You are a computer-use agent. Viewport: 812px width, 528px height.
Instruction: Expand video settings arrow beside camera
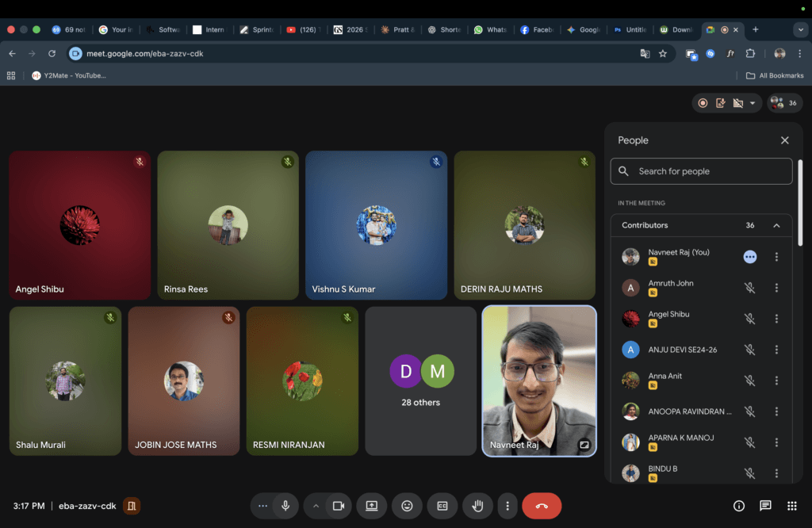tap(316, 506)
